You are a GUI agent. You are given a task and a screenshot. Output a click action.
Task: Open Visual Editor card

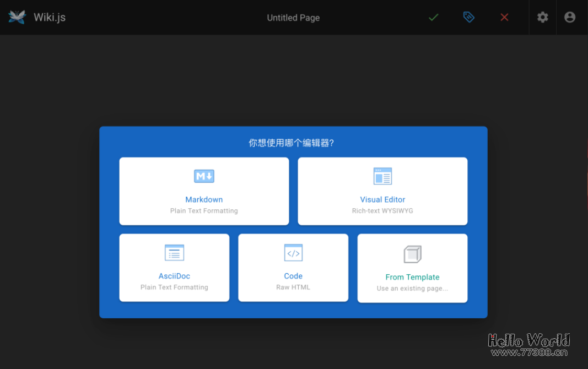coord(382,191)
